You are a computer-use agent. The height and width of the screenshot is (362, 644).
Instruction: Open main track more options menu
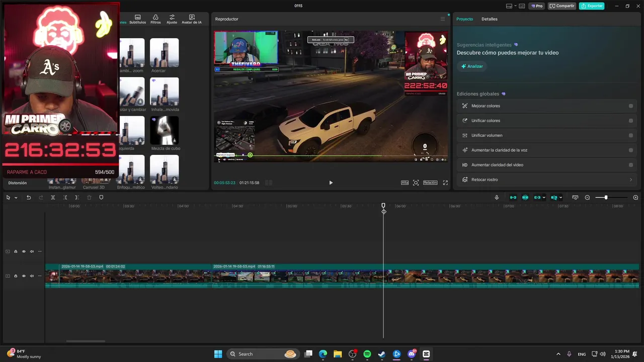[x=40, y=276]
